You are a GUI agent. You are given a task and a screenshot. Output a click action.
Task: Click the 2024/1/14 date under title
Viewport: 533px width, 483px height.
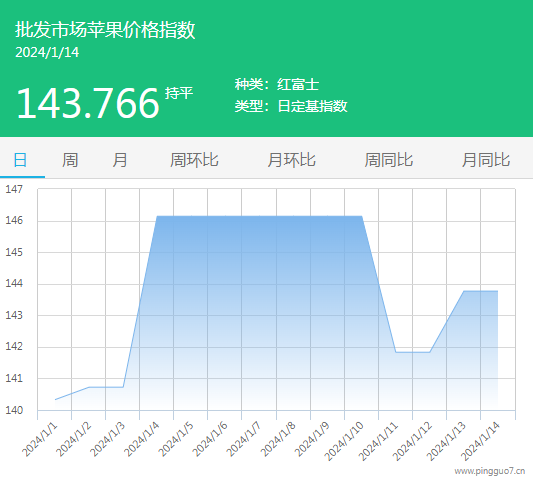tap(47, 52)
